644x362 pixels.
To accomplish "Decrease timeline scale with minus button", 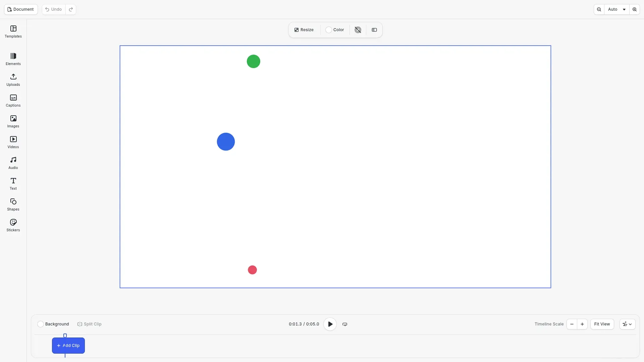I will 572,324.
